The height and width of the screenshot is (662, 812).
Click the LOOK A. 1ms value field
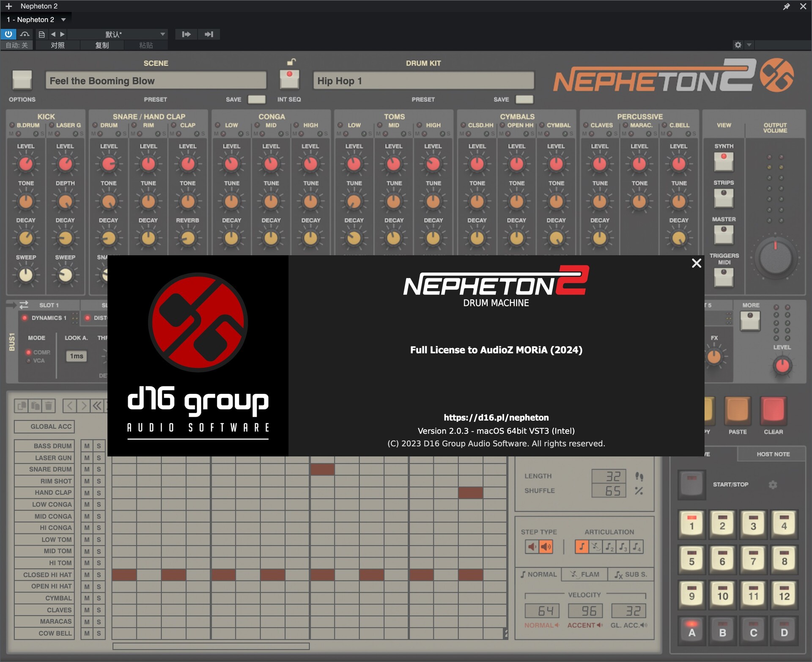pos(77,356)
